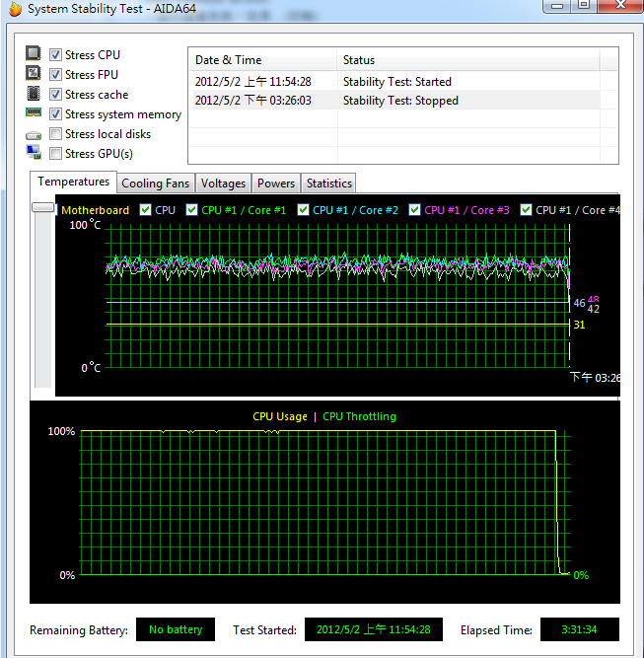The width and height of the screenshot is (644, 658).
Task: Click the memory module icon beside Stress system memory
Action: (x=34, y=112)
